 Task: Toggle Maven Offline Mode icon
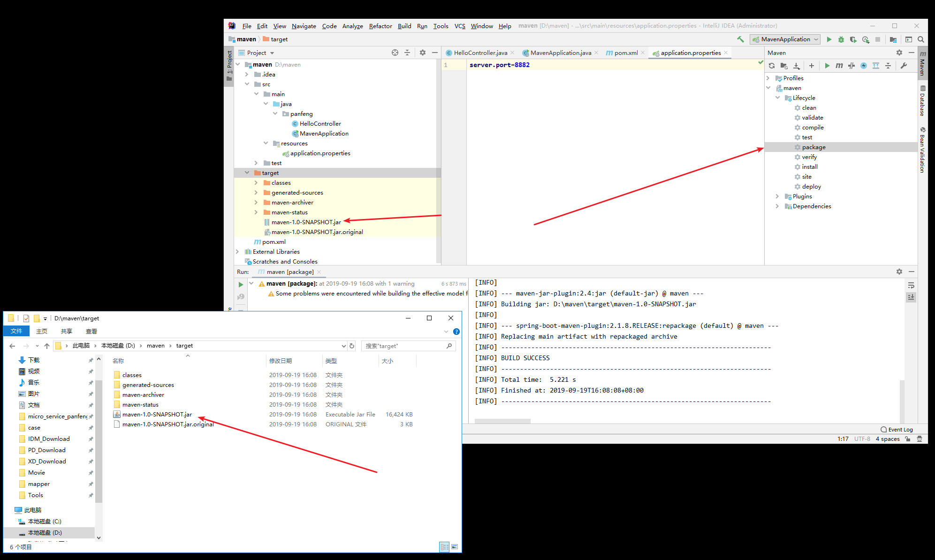[851, 66]
